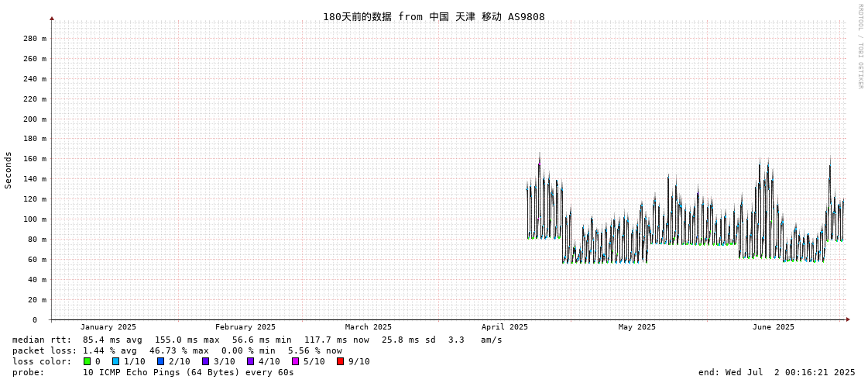Click the light blue 1/10 loss swatch
The height and width of the screenshot is (383, 868).
click(115, 361)
